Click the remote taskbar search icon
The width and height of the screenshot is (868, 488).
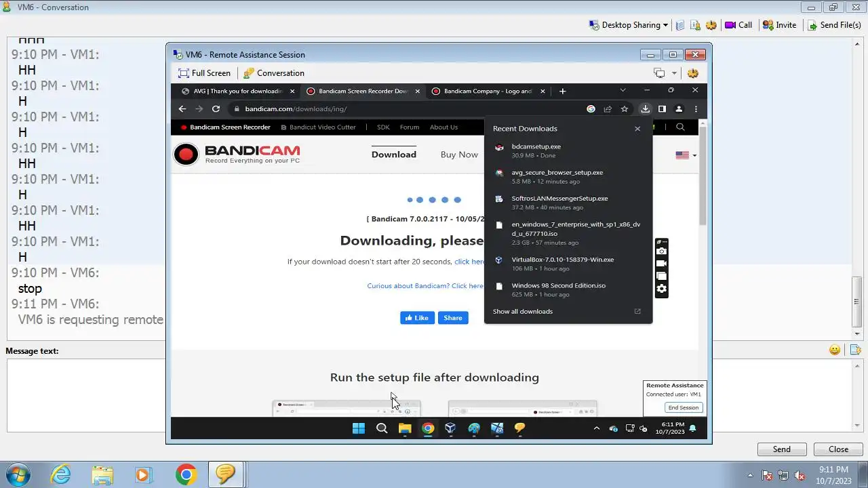coord(382,428)
